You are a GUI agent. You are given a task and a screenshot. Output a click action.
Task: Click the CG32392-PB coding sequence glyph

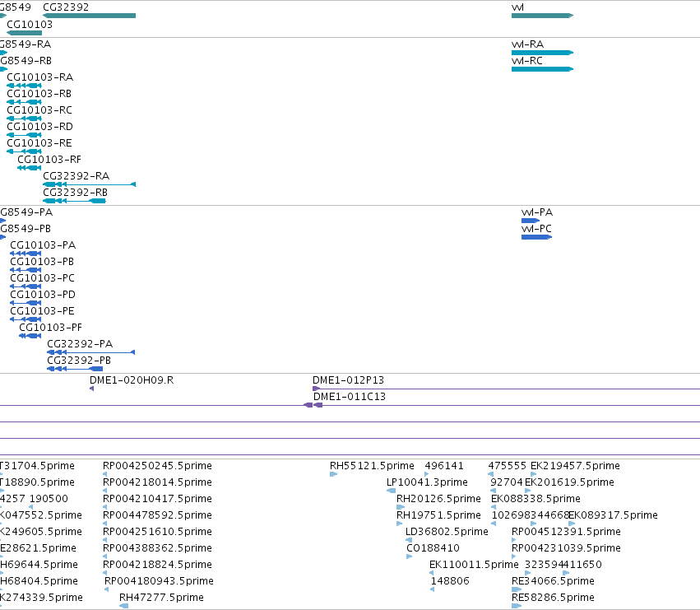coord(75,369)
